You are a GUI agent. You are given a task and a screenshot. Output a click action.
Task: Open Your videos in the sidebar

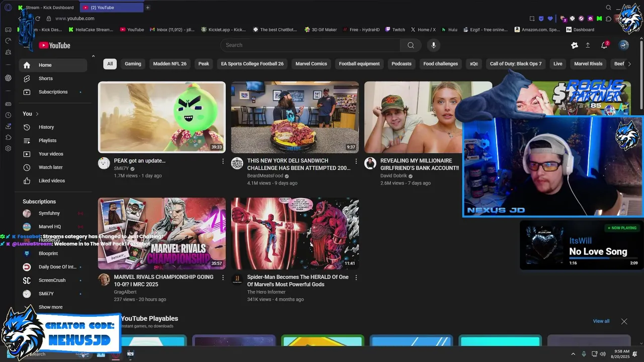click(x=53, y=154)
